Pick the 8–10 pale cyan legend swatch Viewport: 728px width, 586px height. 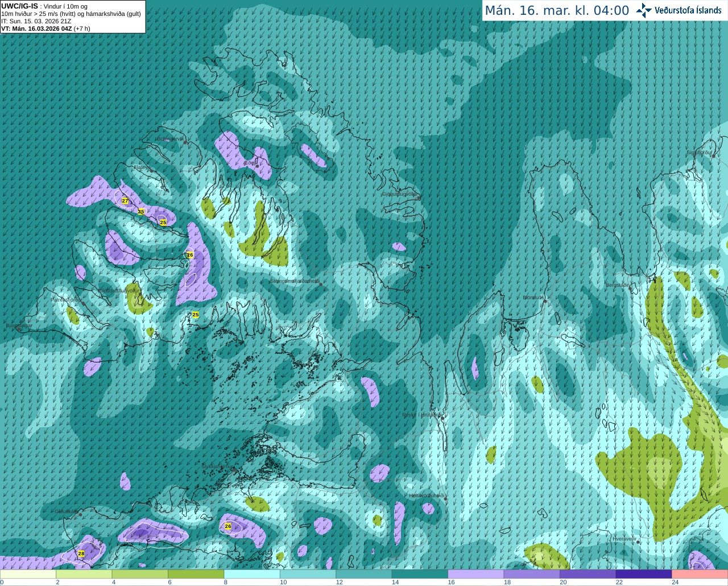tap(252, 574)
